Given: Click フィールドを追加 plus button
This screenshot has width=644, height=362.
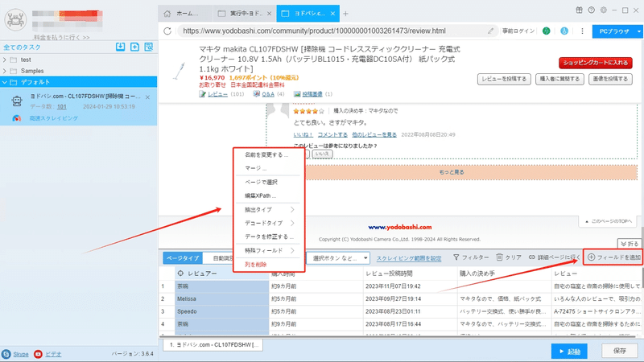Looking at the screenshot, I should [613, 257].
